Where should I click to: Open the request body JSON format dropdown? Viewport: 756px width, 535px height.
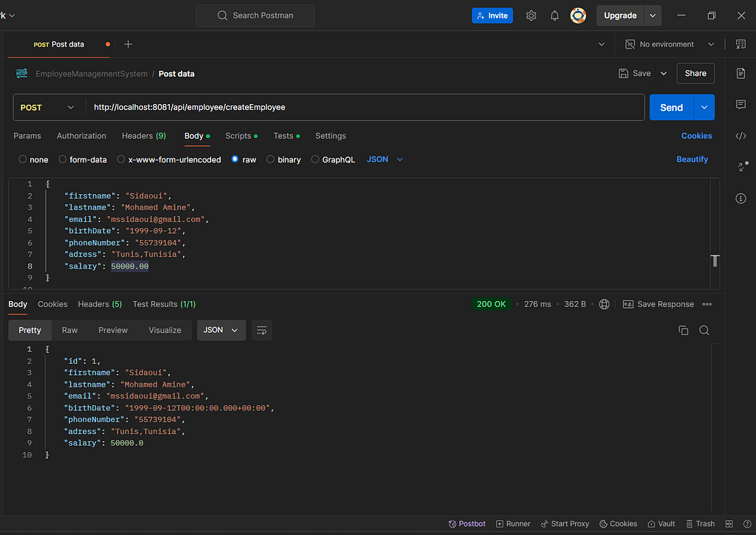[x=384, y=159]
